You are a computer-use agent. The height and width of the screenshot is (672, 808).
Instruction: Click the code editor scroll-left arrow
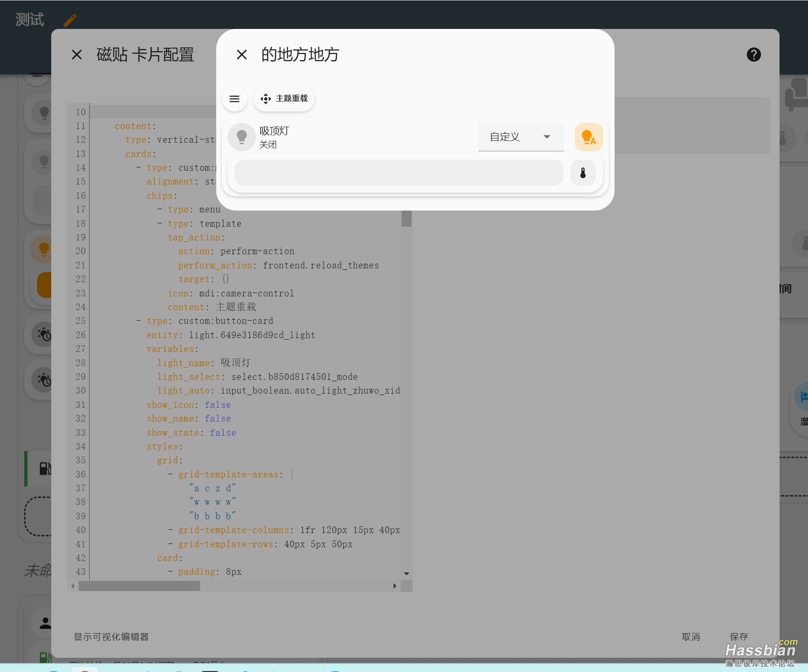pos(73,586)
